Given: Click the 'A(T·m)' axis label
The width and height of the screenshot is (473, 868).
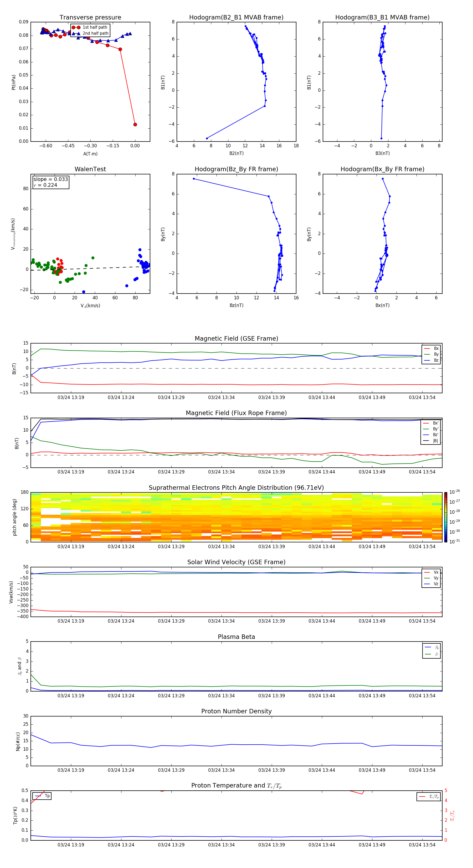Looking at the screenshot, I should point(90,154).
